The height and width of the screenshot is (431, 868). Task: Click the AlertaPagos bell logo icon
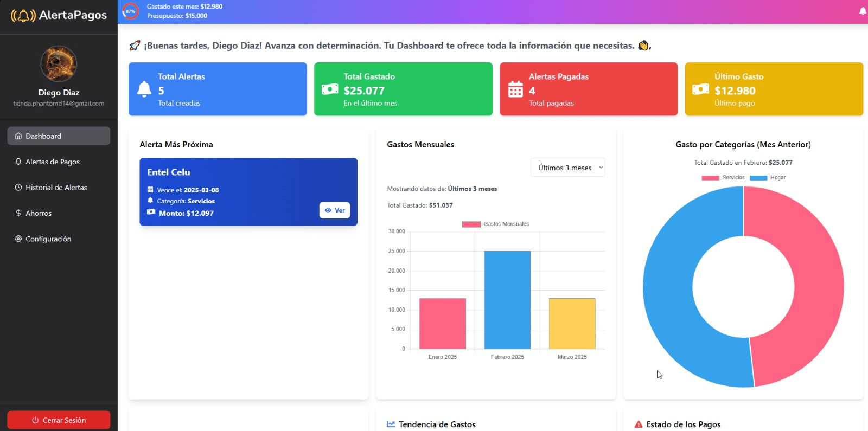click(x=23, y=15)
